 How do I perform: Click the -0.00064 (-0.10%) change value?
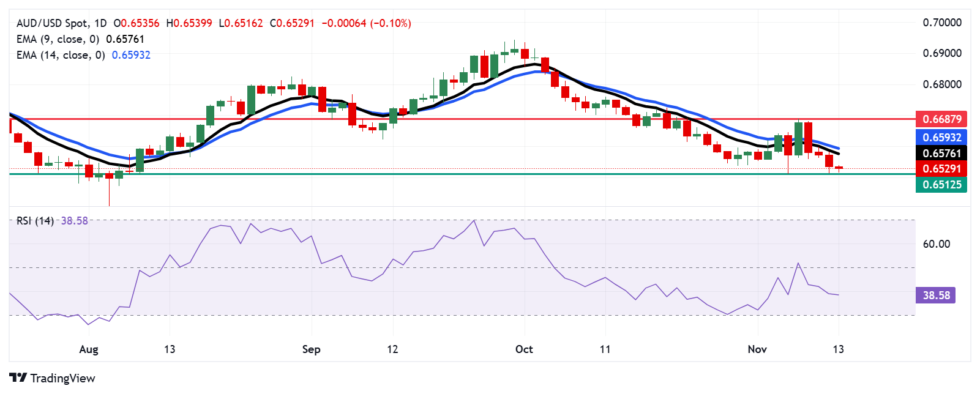pyautogui.click(x=366, y=23)
